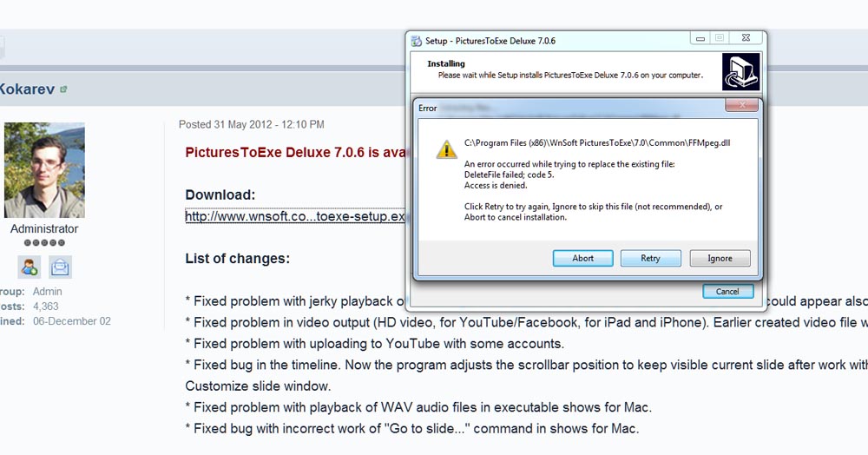The image size is (868, 455).
Task: Click the small icon beside Kokarev's name
Action: pos(63,89)
